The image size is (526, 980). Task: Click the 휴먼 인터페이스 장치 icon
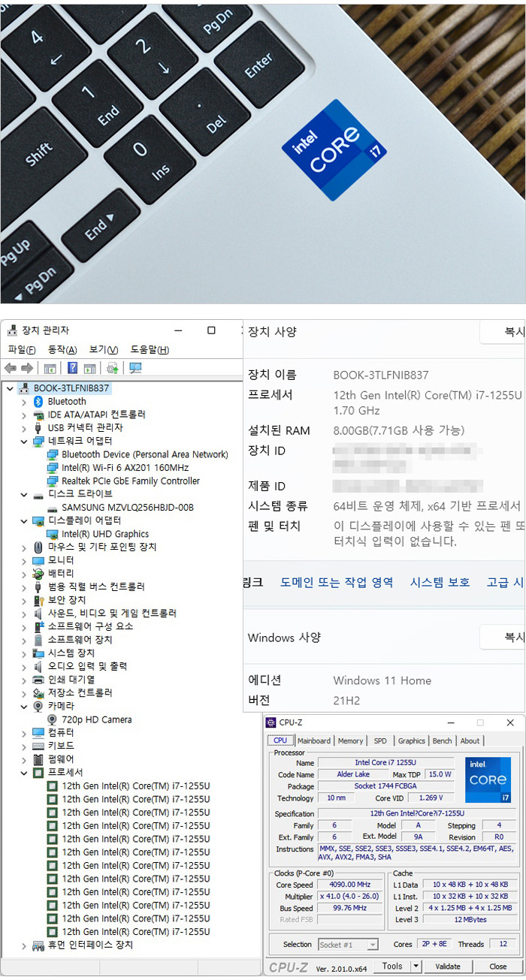pyautogui.click(x=38, y=945)
